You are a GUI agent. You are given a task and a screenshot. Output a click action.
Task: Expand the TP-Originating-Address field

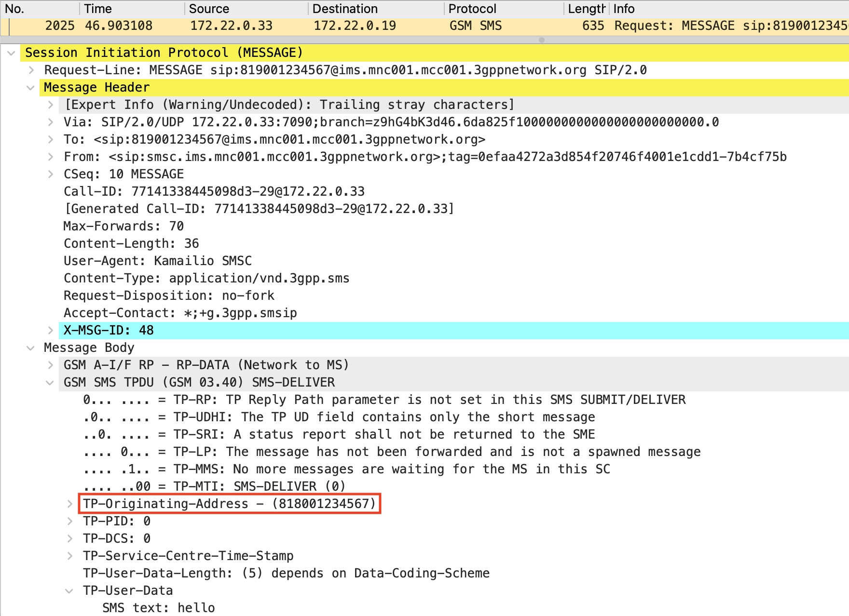(x=70, y=504)
